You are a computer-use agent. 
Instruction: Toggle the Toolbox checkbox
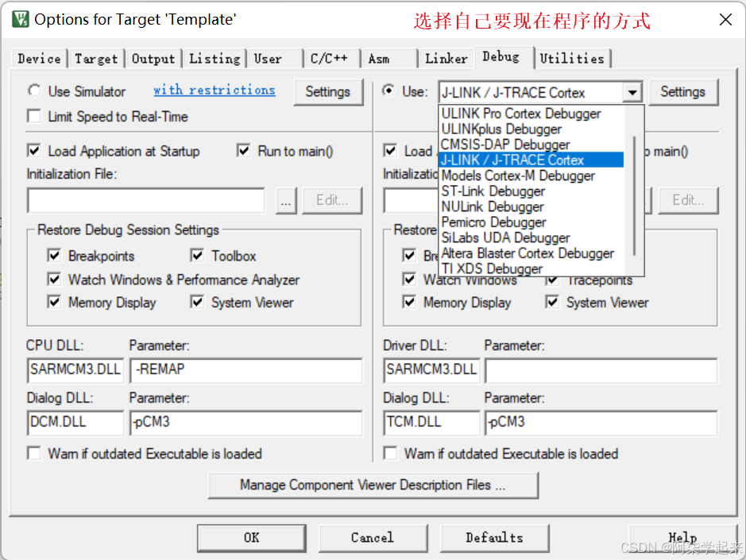196,256
